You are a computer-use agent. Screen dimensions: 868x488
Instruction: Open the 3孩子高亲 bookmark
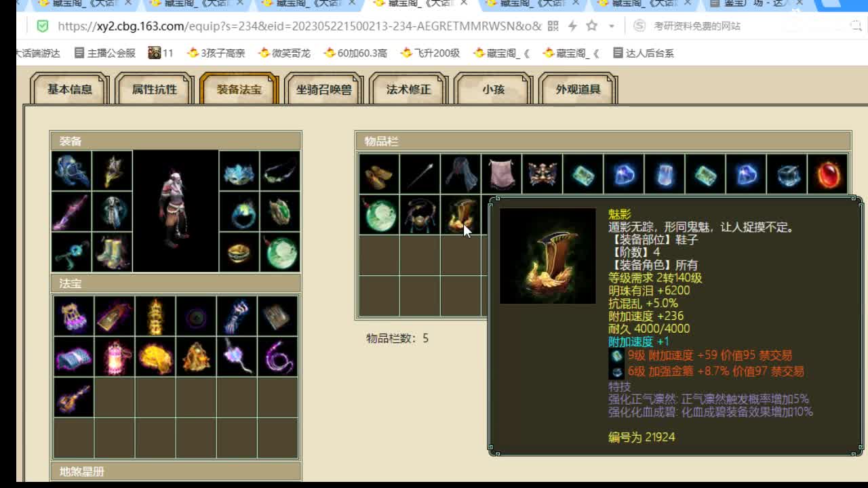click(x=216, y=53)
